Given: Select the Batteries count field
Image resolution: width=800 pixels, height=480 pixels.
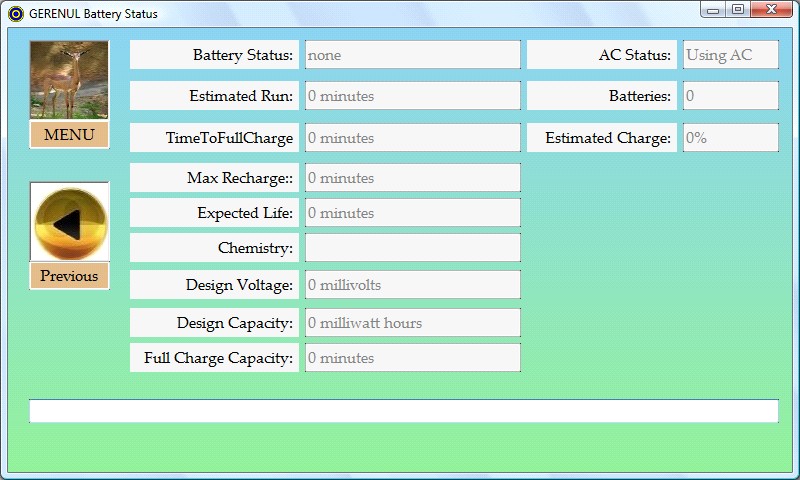Looking at the screenshot, I should coord(730,96).
